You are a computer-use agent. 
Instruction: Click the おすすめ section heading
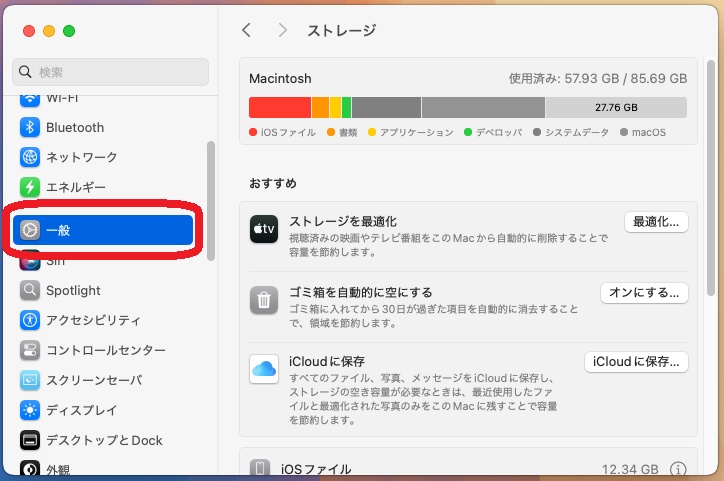(x=273, y=183)
